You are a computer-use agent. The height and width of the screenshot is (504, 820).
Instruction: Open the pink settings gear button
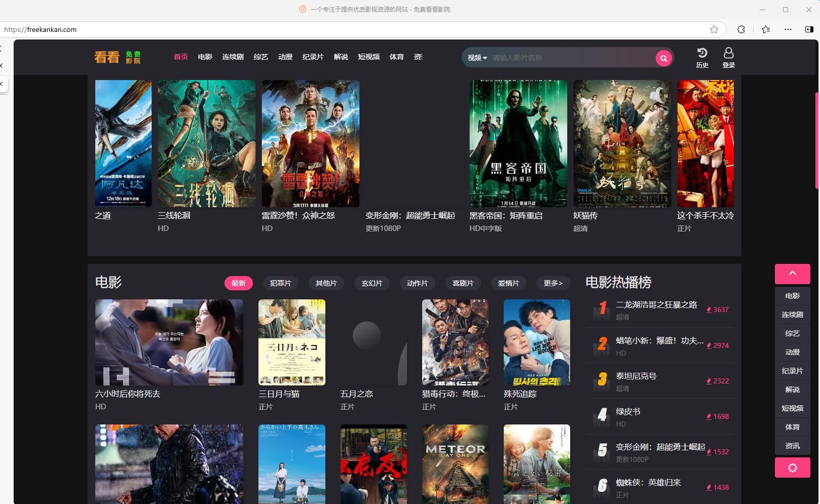tap(792, 468)
